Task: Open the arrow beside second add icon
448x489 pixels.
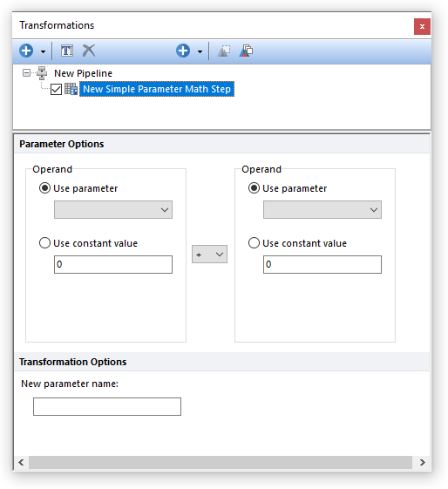Action: click(x=200, y=51)
